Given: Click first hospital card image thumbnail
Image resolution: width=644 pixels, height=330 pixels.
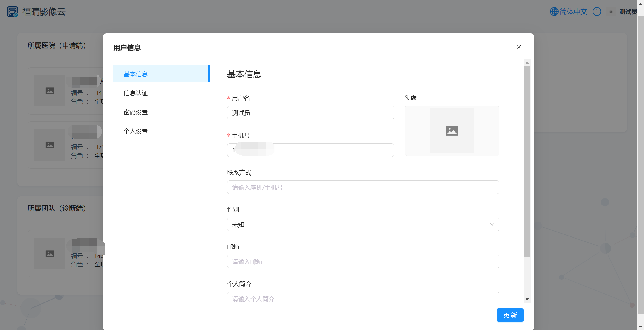Looking at the screenshot, I should [50, 91].
